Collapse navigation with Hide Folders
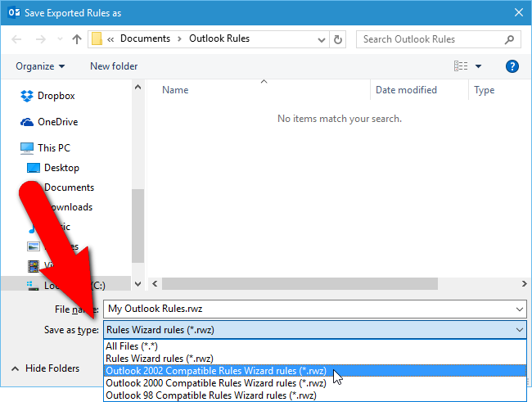532x402 pixels. click(46, 368)
